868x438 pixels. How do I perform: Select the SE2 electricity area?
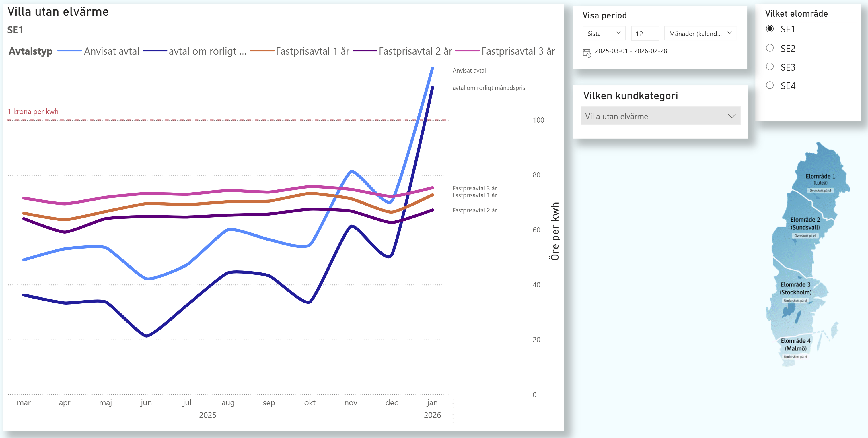[x=770, y=48]
